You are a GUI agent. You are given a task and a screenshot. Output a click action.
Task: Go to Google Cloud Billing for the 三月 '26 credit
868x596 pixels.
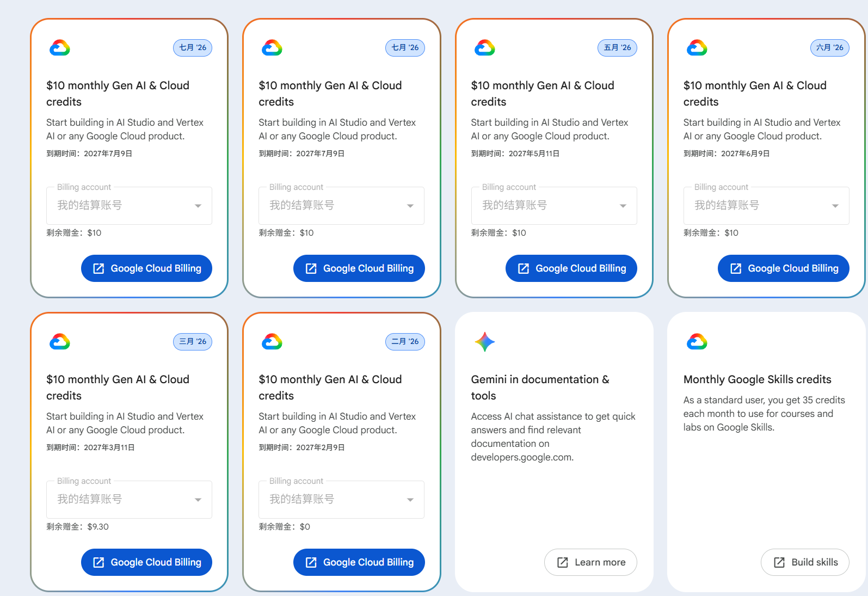point(146,562)
